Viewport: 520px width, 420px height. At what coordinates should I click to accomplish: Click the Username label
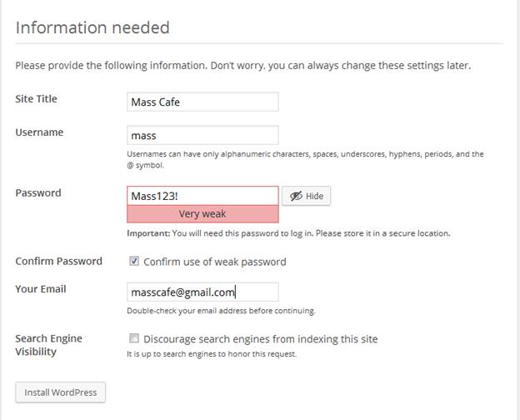39,132
